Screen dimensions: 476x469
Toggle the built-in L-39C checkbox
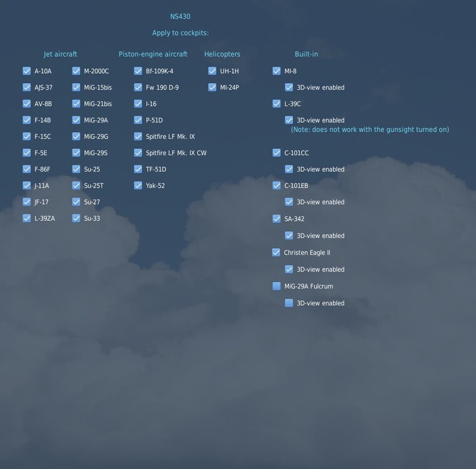(x=277, y=104)
